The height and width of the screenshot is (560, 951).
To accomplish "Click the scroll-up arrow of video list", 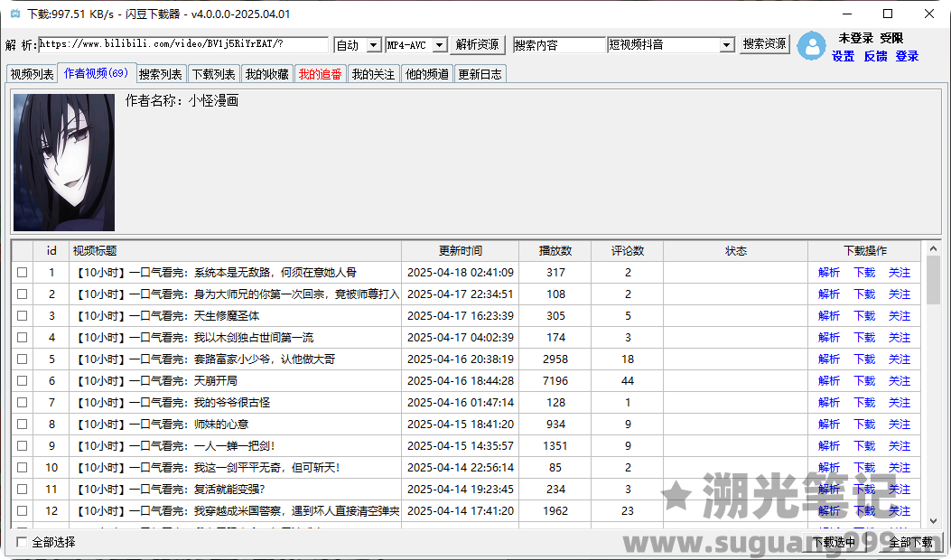I will click(934, 248).
